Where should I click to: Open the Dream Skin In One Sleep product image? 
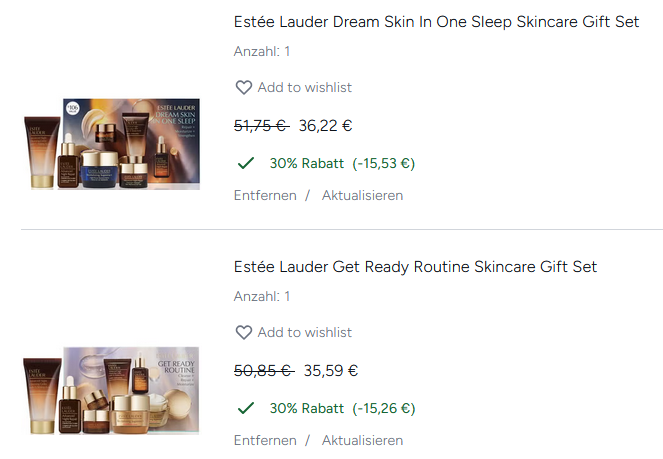(111, 144)
